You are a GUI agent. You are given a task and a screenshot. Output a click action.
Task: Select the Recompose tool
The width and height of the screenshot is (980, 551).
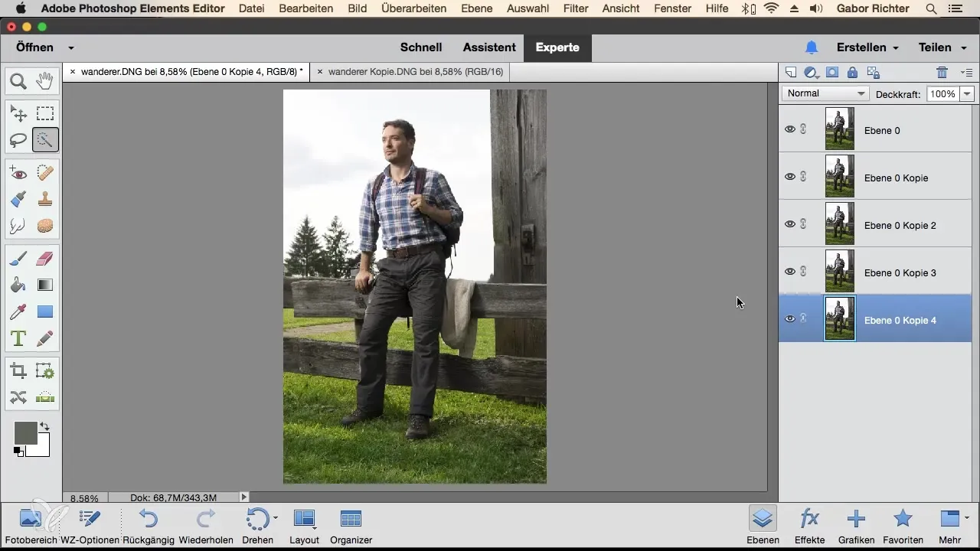(45, 371)
